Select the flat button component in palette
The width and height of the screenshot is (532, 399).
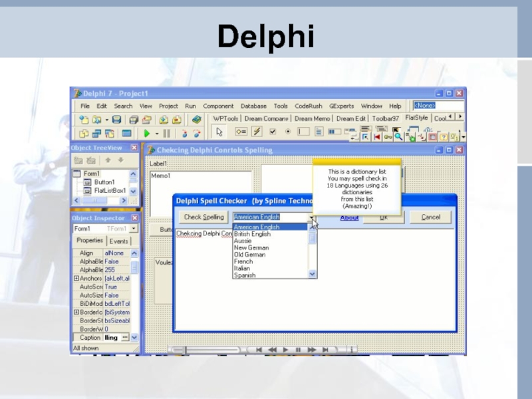click(241, 132)
